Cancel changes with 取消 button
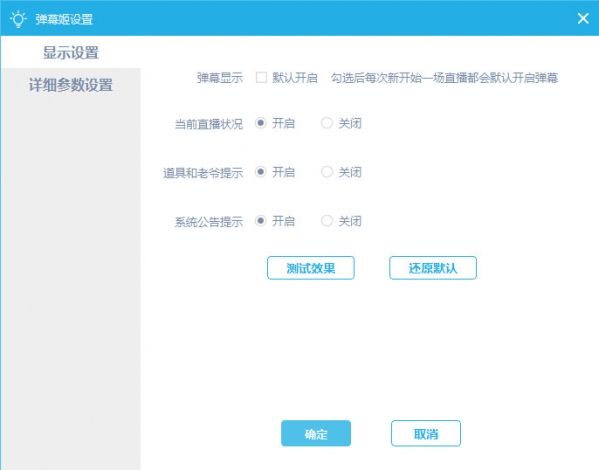This screenshot has height=470, width=599. point(426,433)
